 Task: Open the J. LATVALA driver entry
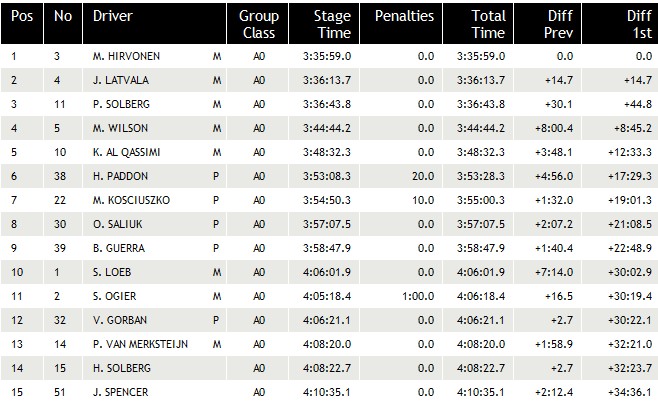click(121, 80)
